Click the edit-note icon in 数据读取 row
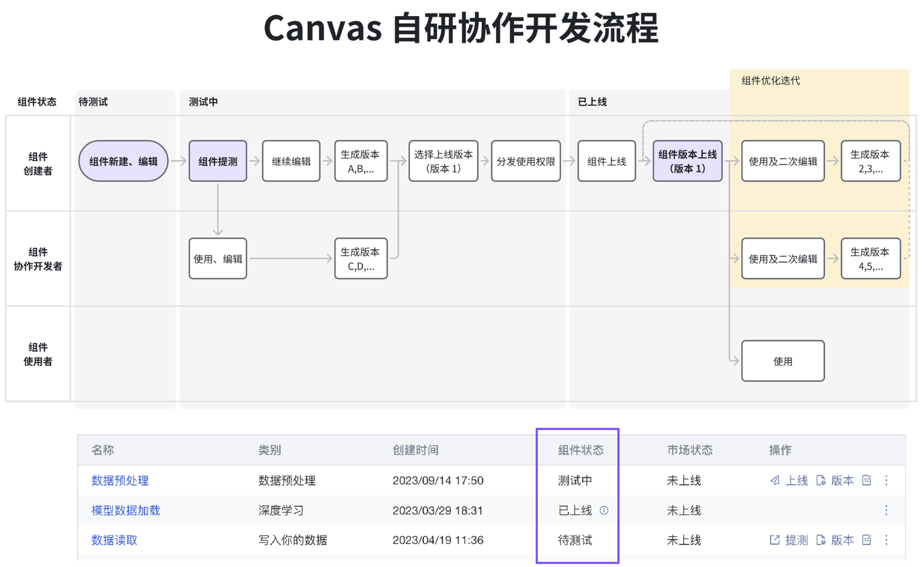 tap(866, 540)
